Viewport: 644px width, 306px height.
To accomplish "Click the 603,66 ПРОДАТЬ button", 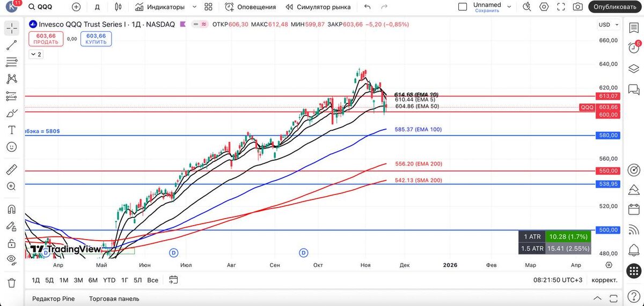I will click(x=46, y=39).
